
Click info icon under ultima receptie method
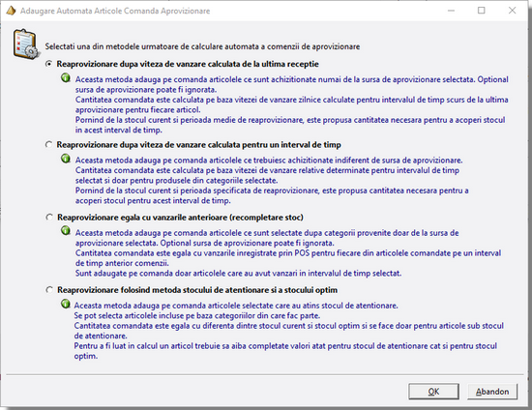pos(66,78)
